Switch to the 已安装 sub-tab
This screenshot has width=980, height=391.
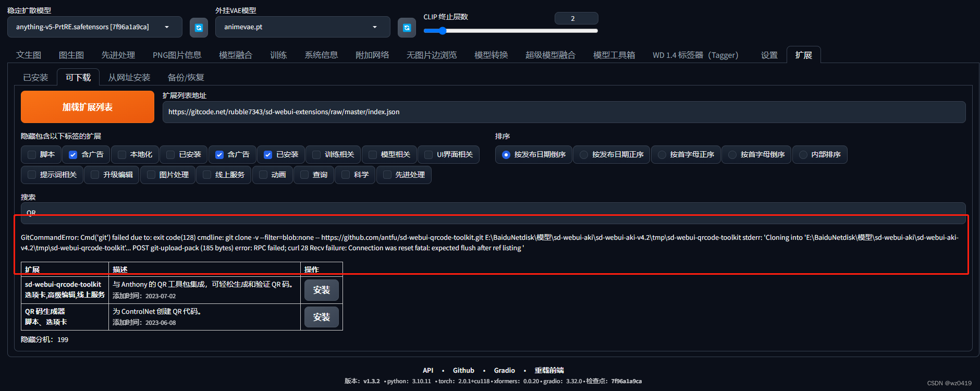[35, 77]
